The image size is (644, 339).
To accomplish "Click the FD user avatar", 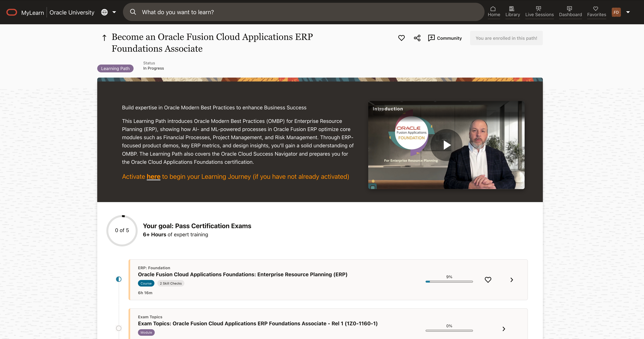I will point(616,12).
